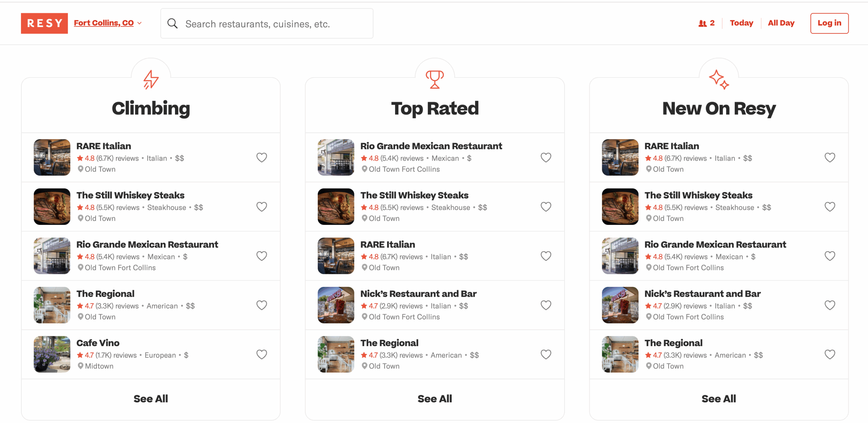
Task: Open the All Day time selector
Action: click(x=781, y=23)
